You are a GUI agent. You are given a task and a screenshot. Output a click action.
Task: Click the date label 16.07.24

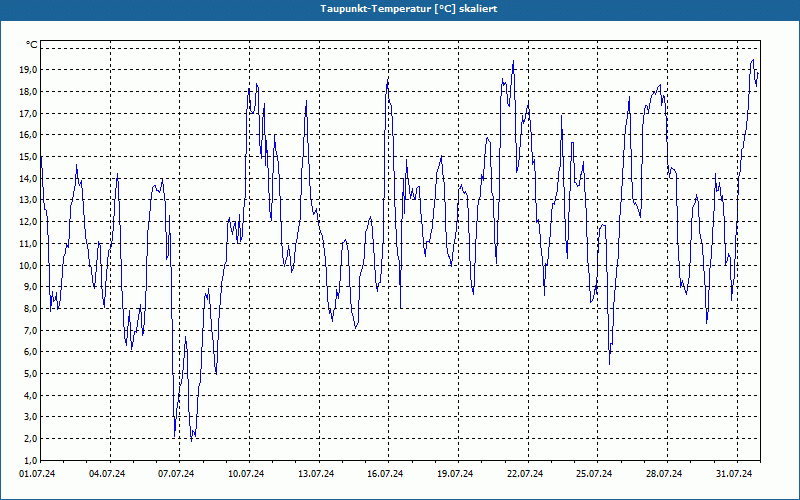[385, 474]
